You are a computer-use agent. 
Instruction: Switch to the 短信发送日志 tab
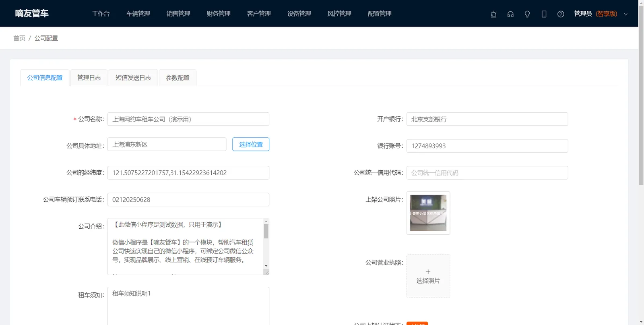133,78
